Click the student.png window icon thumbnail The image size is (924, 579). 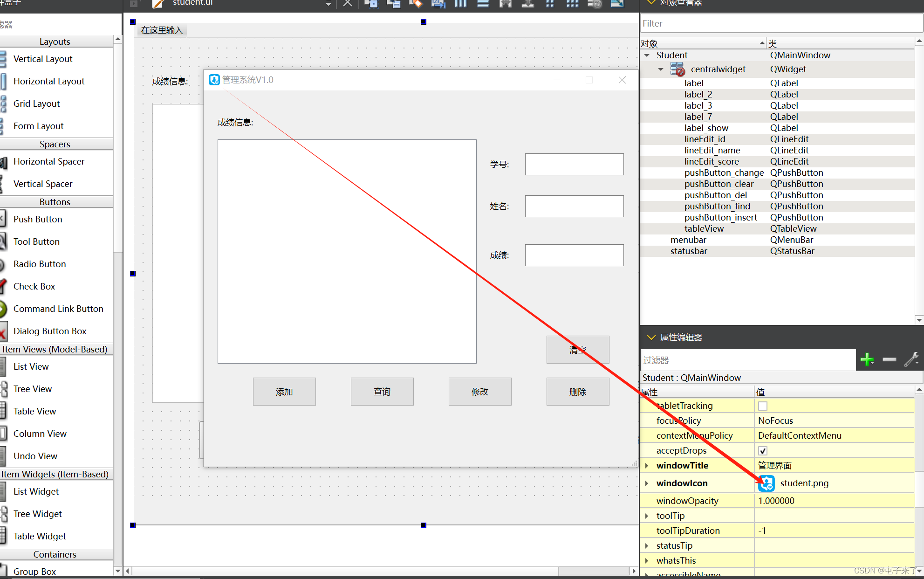pos(767,483)
